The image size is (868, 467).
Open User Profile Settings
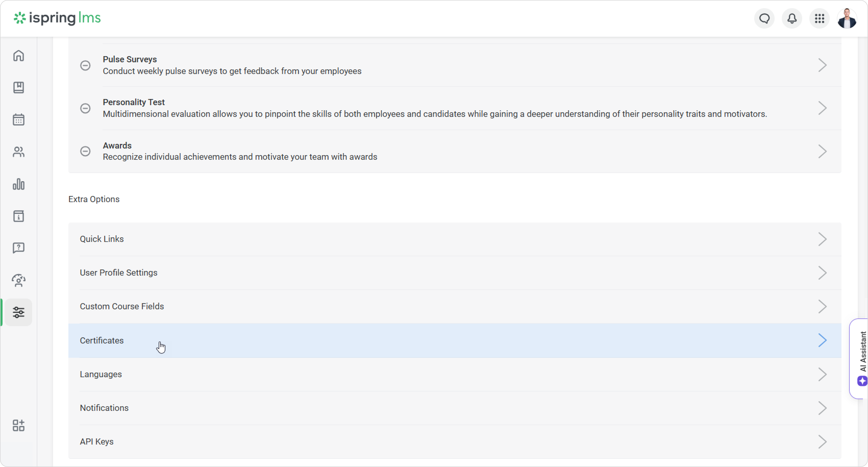tap(119, 273)
